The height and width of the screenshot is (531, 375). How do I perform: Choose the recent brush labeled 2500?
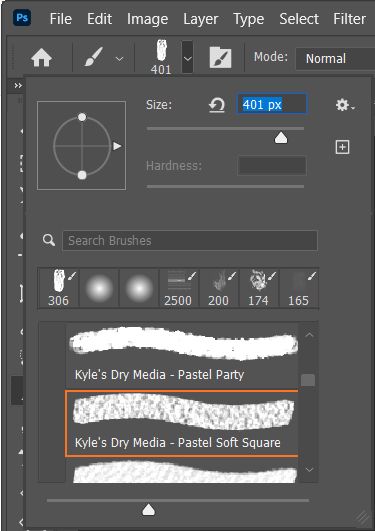point(179,289)
